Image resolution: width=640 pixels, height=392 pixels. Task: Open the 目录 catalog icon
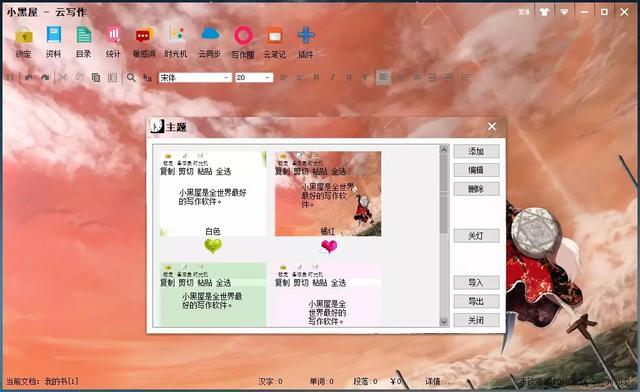coord(84,35)
